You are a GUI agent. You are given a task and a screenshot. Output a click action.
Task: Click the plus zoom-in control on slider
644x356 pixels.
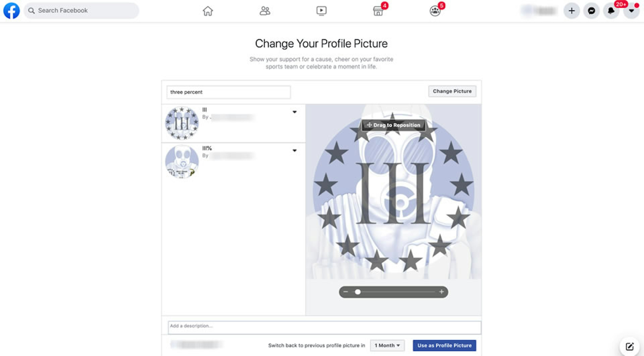click(442, 292)
